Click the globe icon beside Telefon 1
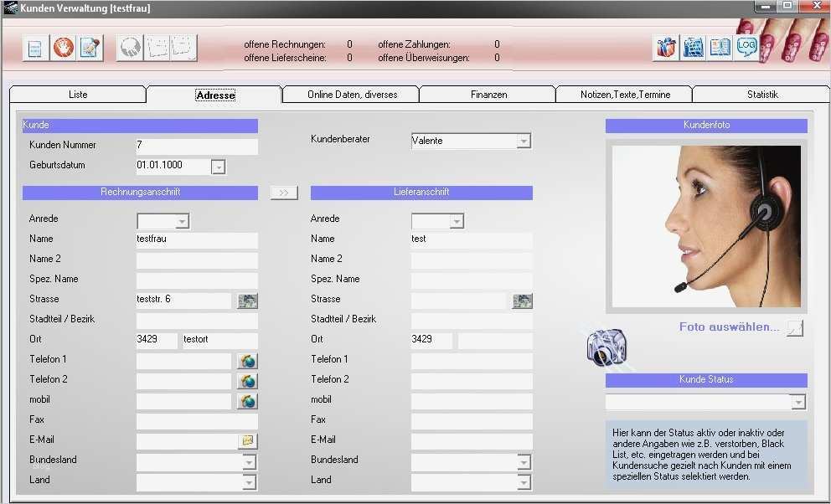This screenshot has height=504, width=831. pyautogui.click(x=247, y=361)
